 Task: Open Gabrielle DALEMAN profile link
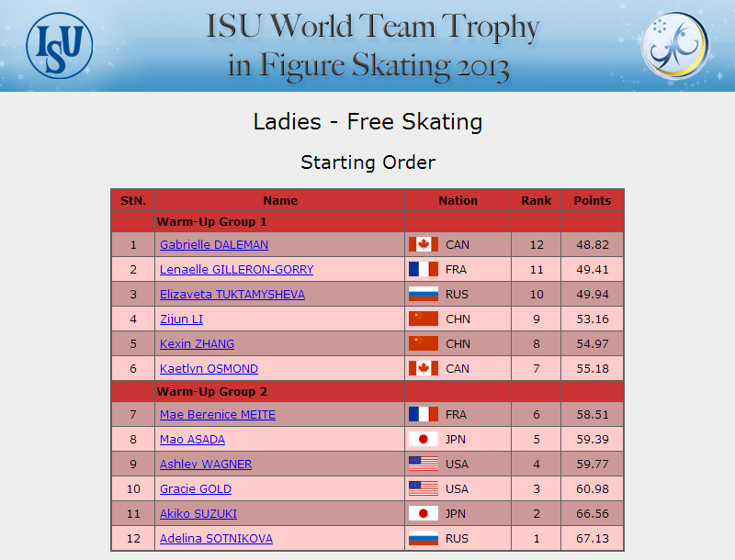[x=214, y=245]
